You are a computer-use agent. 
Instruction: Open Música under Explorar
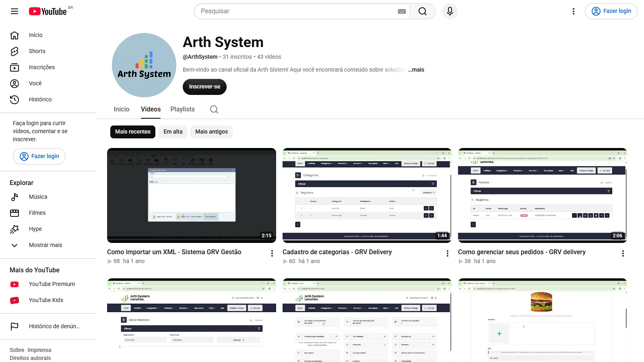(48, 197)
